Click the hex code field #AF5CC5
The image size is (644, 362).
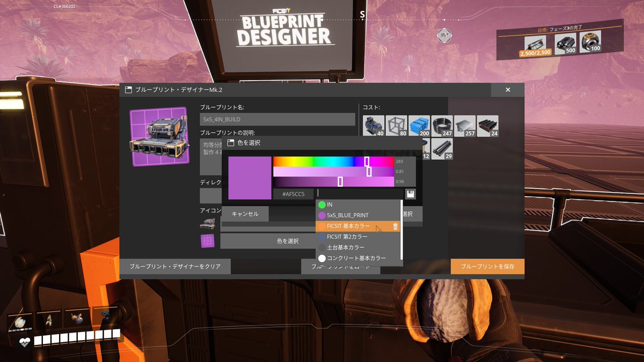tap(294, 194)
